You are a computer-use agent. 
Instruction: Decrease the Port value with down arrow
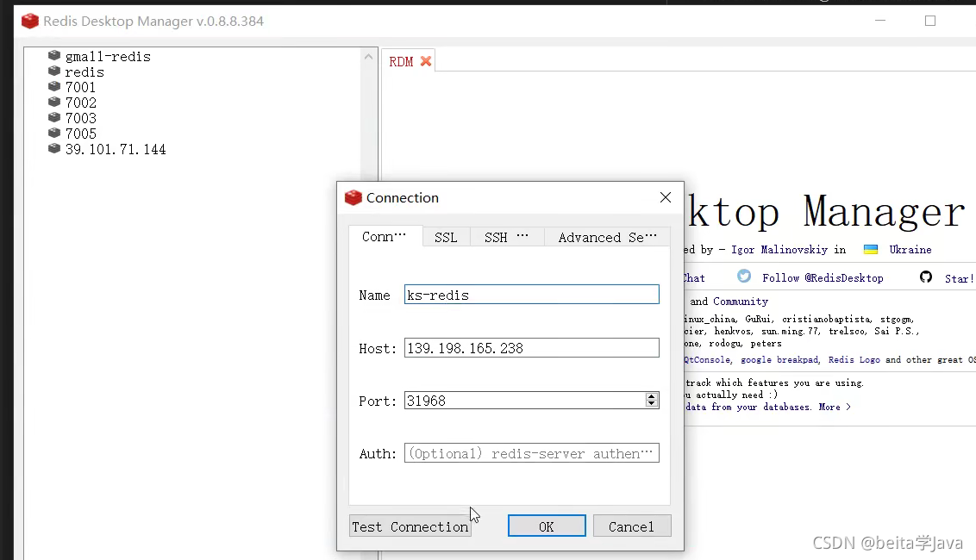(x=652, y=404)
